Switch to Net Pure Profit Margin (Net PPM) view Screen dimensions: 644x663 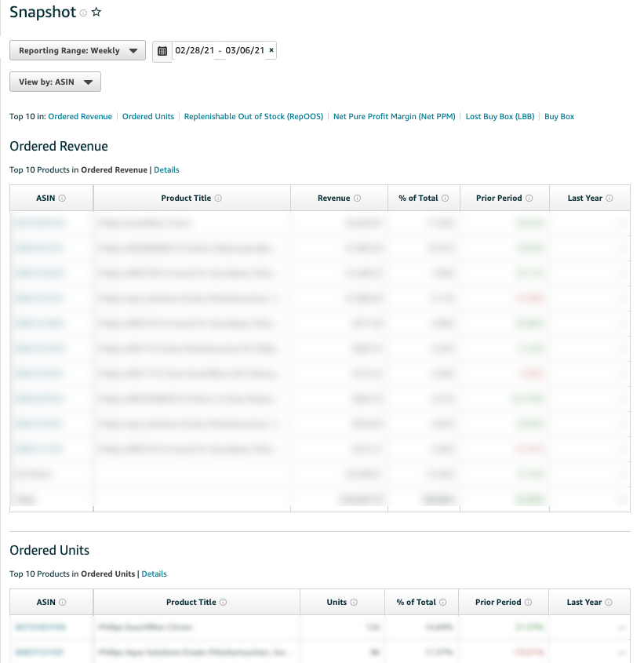(393, 116)
